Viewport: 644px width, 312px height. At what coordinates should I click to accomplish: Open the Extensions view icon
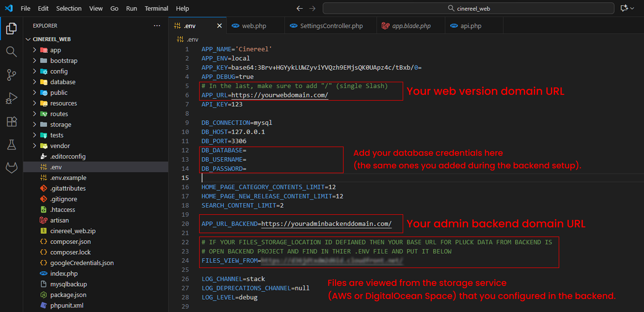click(x=11, y=122)
